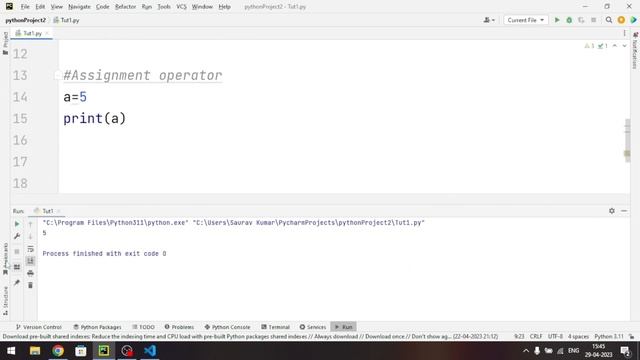This screenshot has height=360, width=640.
Task: Expand the Bookmarks side panel
Action: click(5, 259)
